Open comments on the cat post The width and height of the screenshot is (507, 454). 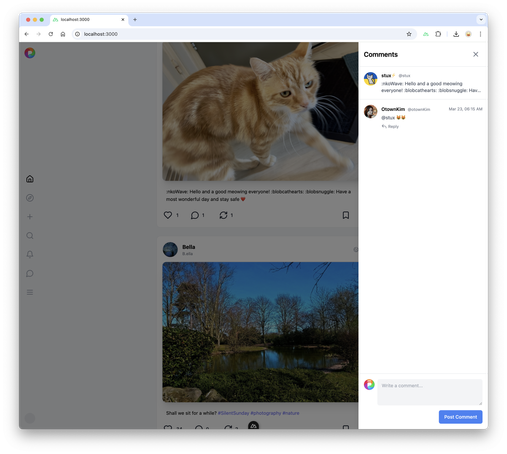(195, 215)
